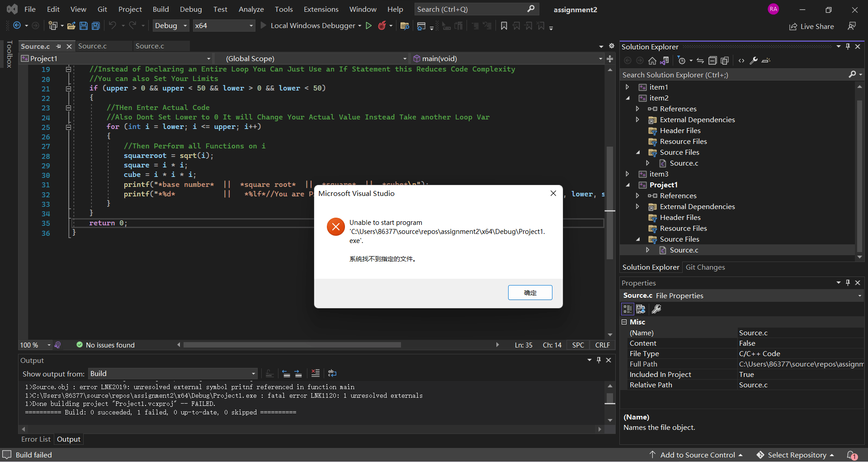The height and width of the screenshot is (462, 868).
Task: Expand the item1 project node
Action: pyautogui.click(x=627, y=87)
